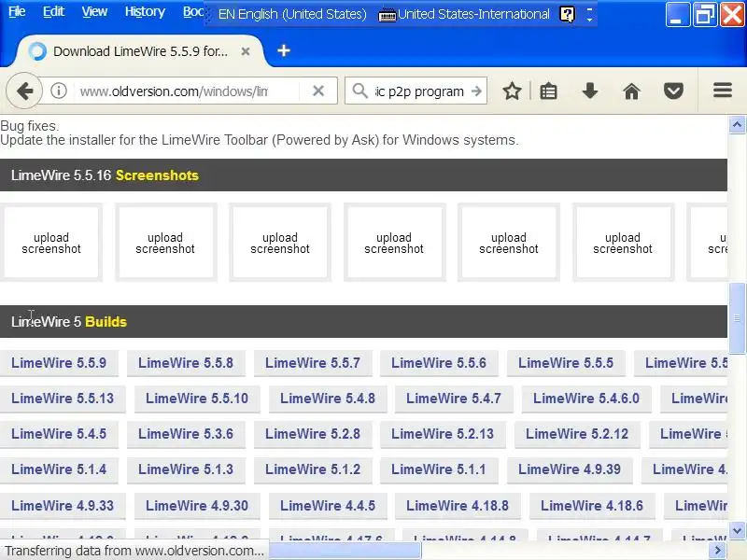Open the LimeWire 4.4.5 build link
Viewport: 747px width, 560px height.
click(x=328, y=505)
